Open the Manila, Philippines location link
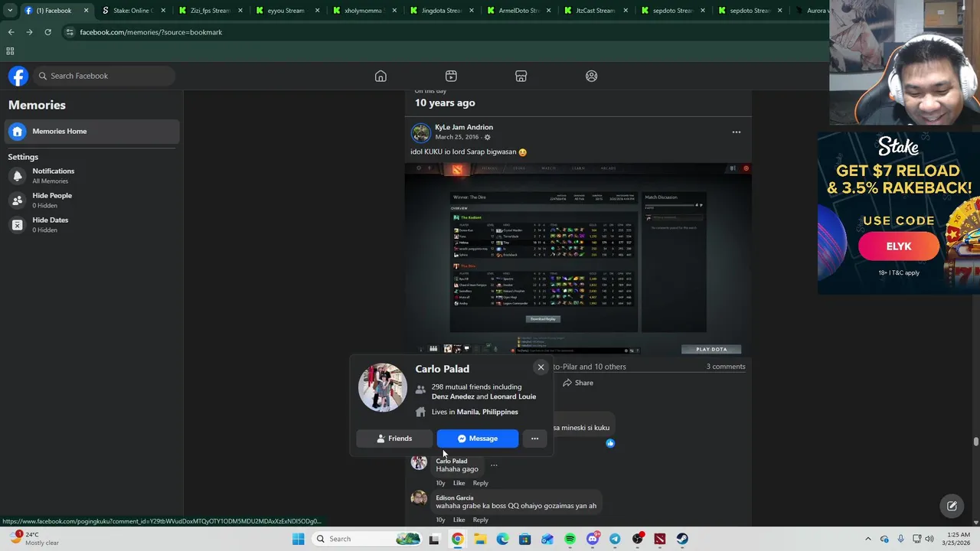The width and height of the screenshot is (980, 551). click(487, 412)
